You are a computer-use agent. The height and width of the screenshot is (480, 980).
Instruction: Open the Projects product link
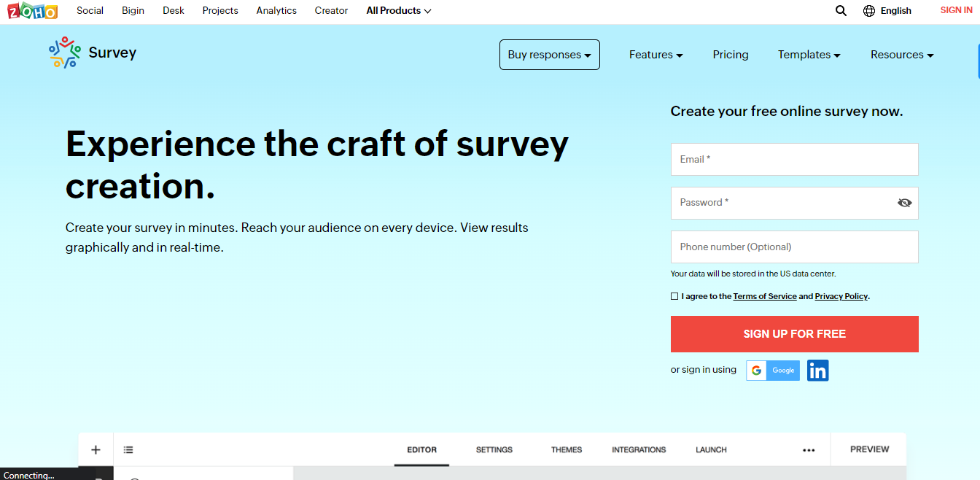click(x=220, y=10)
